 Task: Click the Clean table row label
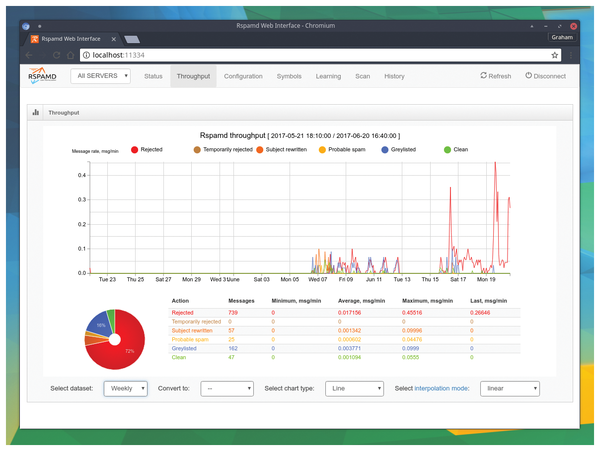[179, 357]
